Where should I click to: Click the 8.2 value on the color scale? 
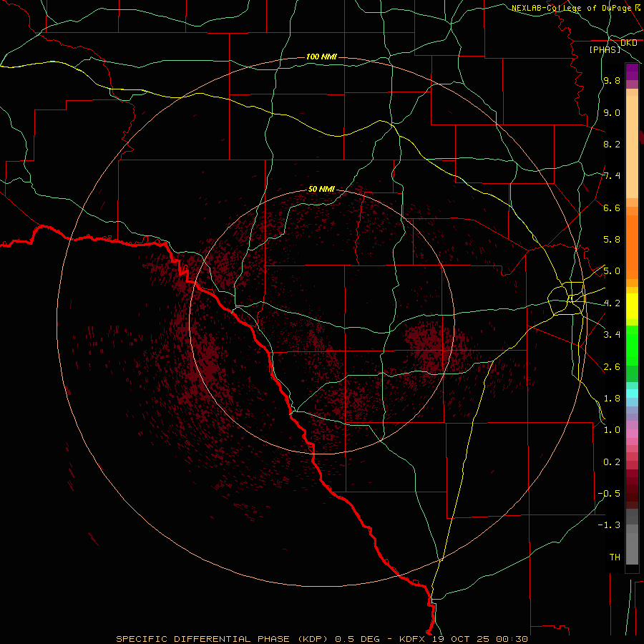612,144
